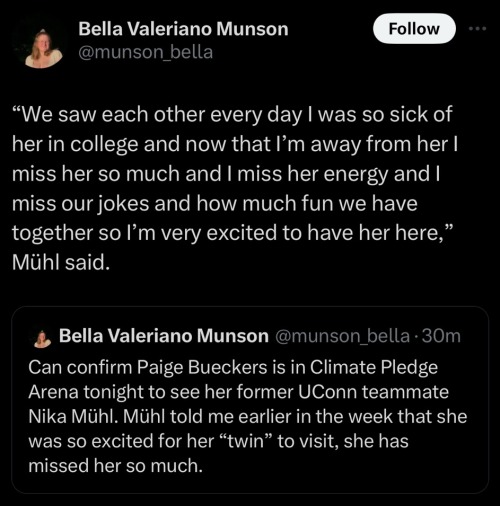The width and height of the screenshot is (500, 506).
Task: Click the 30m timestamp of the quoted tweet
Action: click(x=441, y=336)
